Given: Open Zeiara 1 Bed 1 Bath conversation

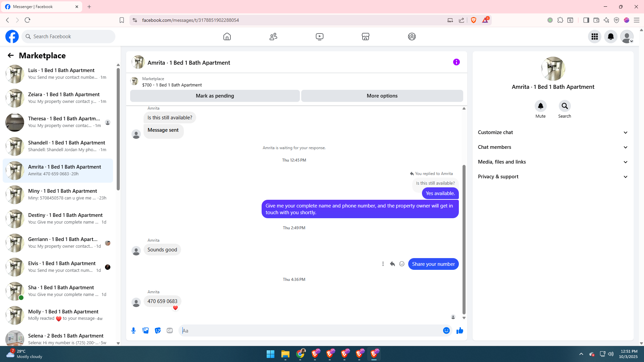Looking at the screenshot, I should [58, 98].
